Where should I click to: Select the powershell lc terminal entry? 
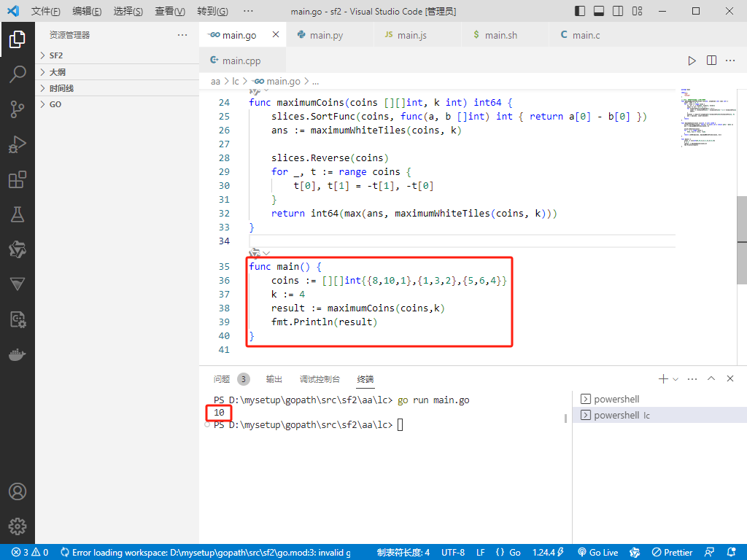point(659,415)
